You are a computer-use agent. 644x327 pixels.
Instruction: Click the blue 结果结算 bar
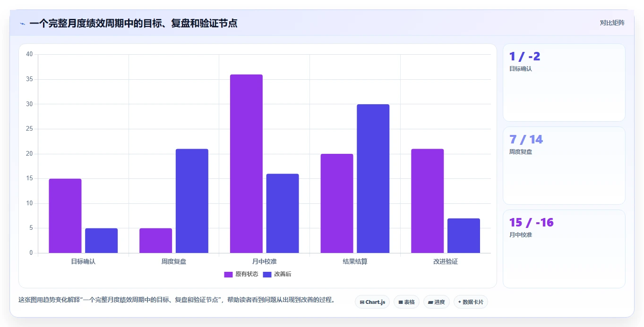tap(373, 178)
